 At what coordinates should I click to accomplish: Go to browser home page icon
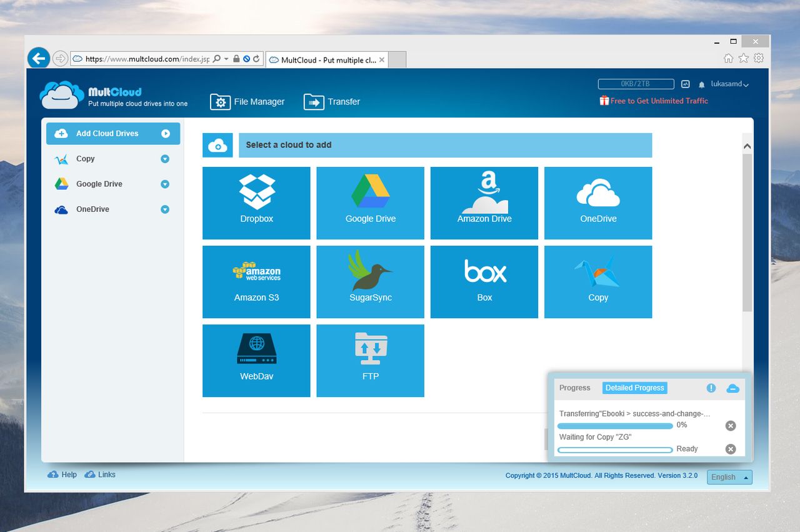pos(728,58)
